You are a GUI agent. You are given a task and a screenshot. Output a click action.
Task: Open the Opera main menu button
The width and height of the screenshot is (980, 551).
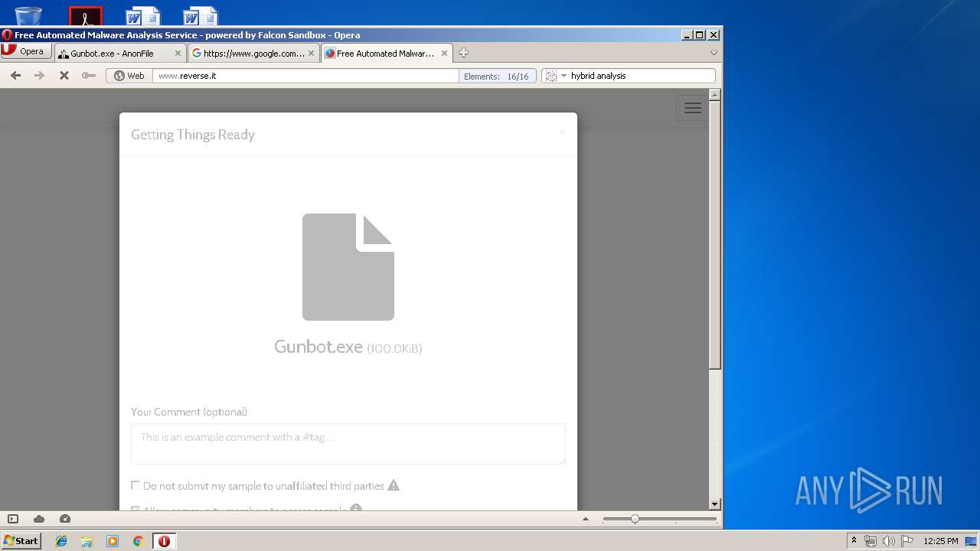point(26,51)
